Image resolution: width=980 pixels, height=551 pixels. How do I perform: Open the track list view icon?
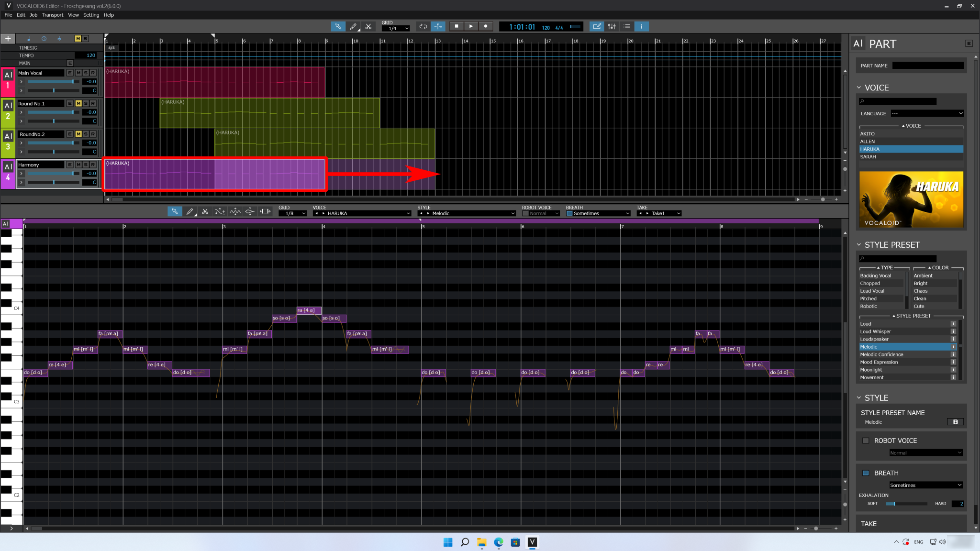[x=627, y=26]
